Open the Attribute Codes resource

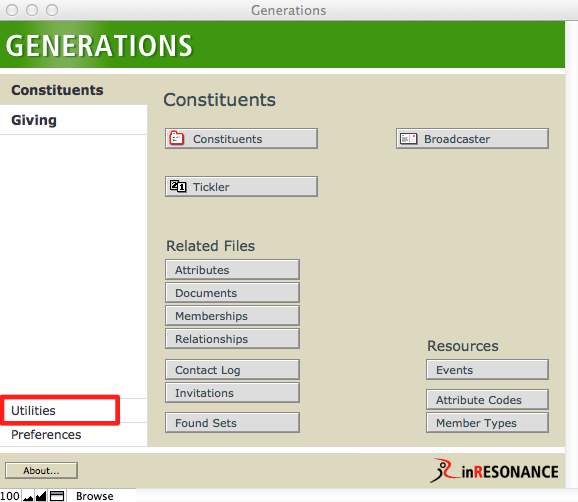487,400
